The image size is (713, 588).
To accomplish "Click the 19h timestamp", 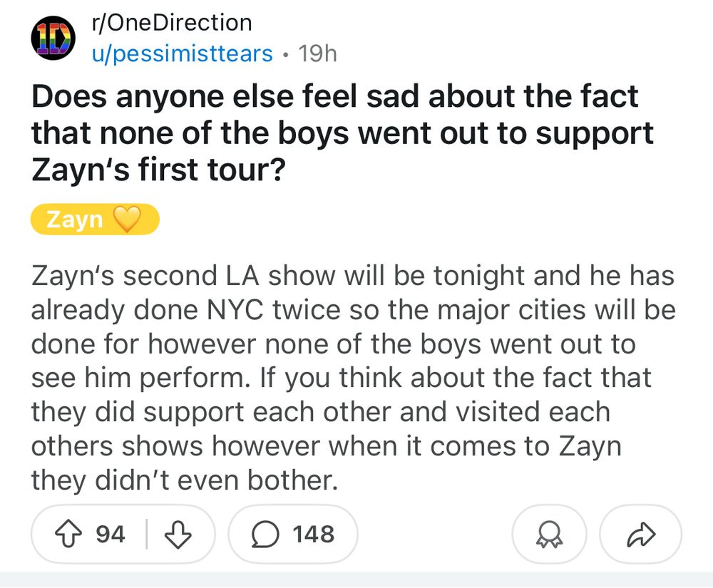I will pyautogui.click(x=317, y=52).
